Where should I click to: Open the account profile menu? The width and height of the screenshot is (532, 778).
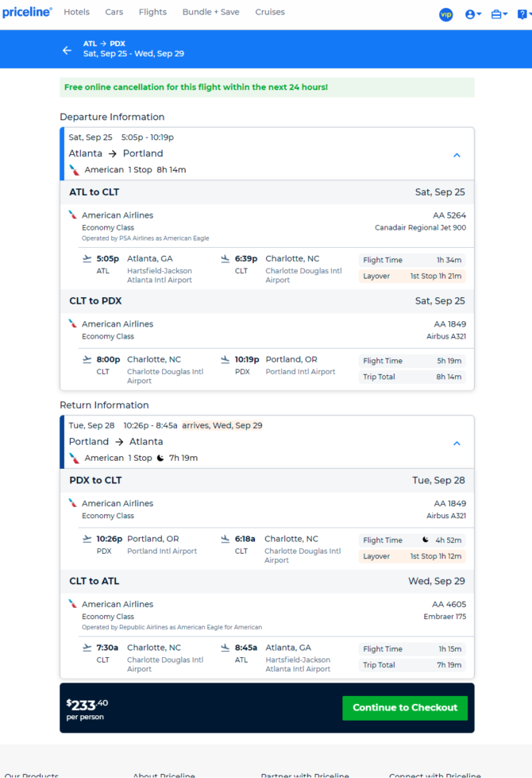pos(473,14)
